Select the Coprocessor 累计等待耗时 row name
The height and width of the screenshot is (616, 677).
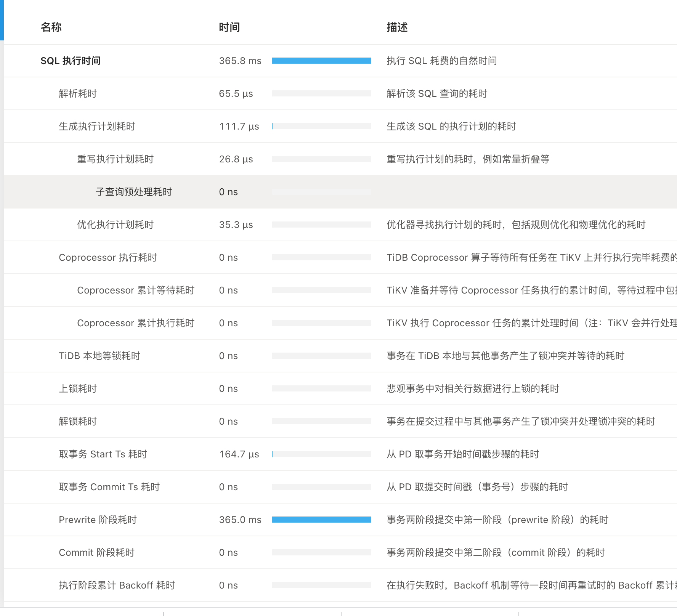click(136, 290)
